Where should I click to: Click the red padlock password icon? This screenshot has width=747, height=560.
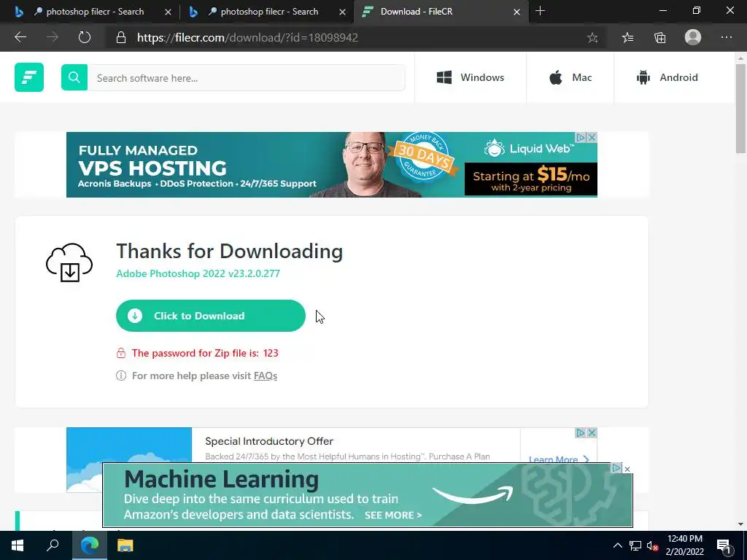click(121, 353)
